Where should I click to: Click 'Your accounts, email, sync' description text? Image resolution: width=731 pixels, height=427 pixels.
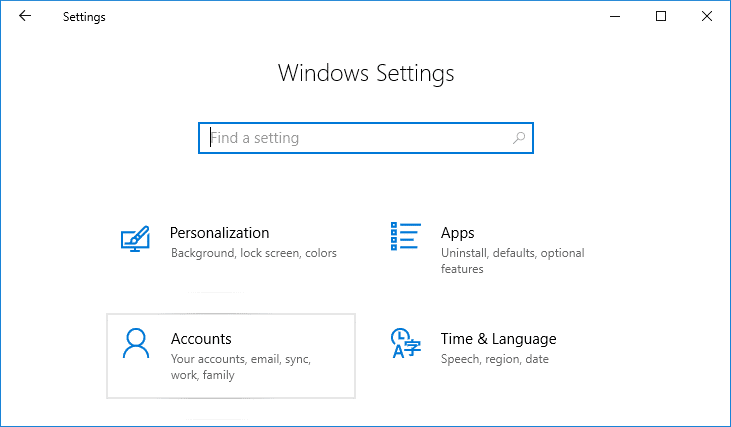tap(240, 359)
